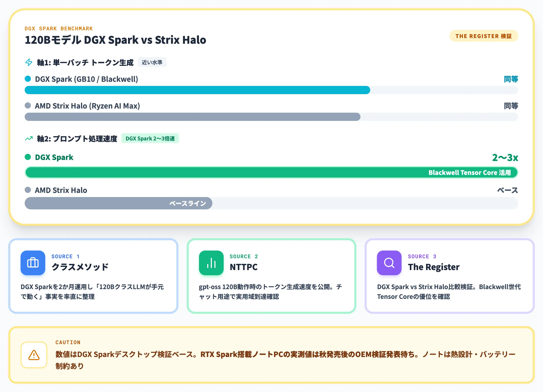Image resolution: width=543 pixels, height=392 pixels.
Task: Click the gray ベースライン bar
Action: [119, 203]
